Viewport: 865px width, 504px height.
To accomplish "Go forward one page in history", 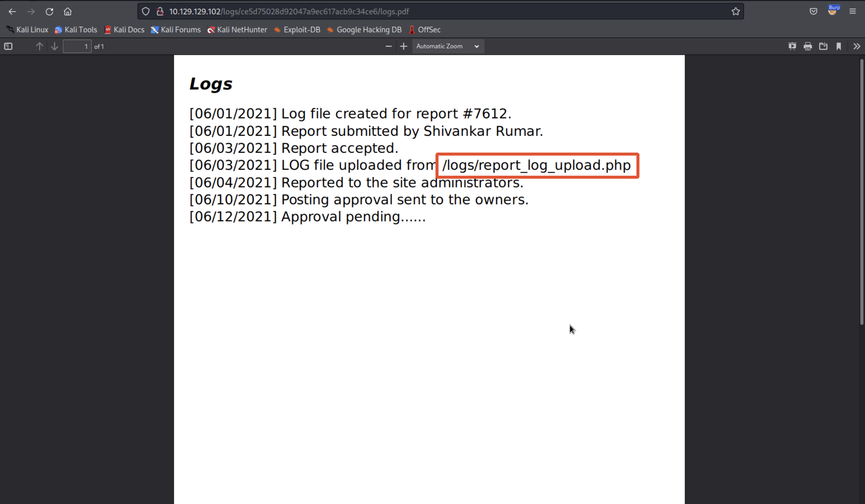I will tap(31, 12).
